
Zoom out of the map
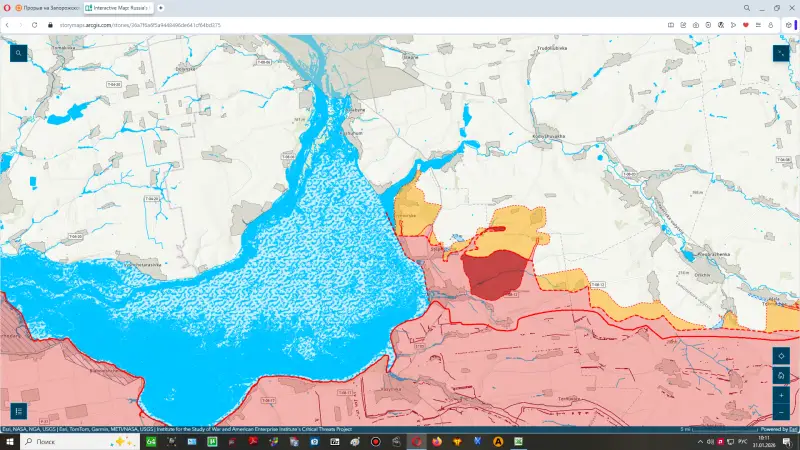tap(781, 412)
